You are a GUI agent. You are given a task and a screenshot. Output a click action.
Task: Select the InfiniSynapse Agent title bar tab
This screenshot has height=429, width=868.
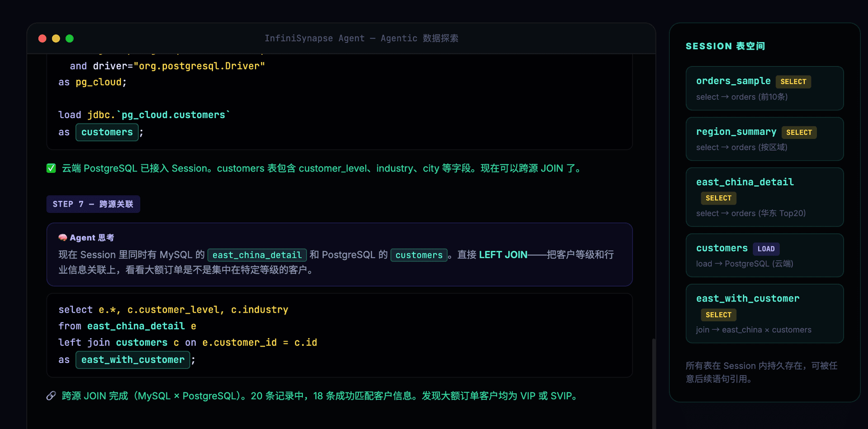click(x=361, y=38)
